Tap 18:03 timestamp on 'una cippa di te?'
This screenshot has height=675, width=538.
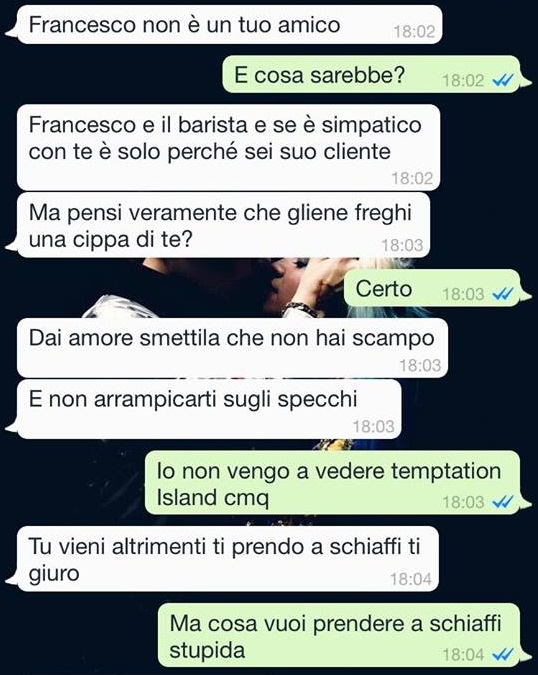(402, 245)
